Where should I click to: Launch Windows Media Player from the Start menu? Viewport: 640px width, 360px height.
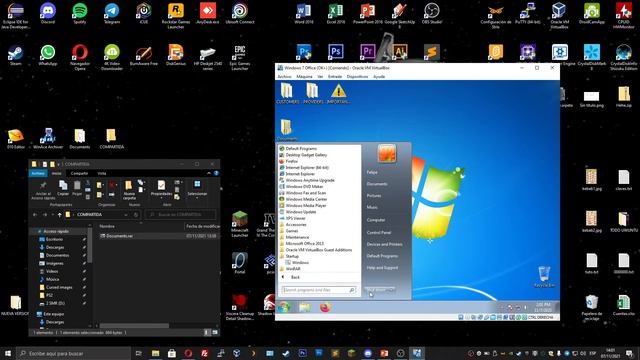click(306, 206)
